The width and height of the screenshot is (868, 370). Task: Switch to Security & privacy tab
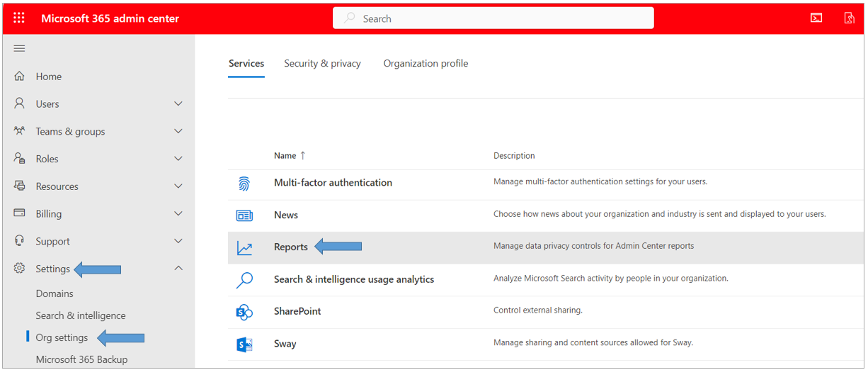tap(322, 63)
